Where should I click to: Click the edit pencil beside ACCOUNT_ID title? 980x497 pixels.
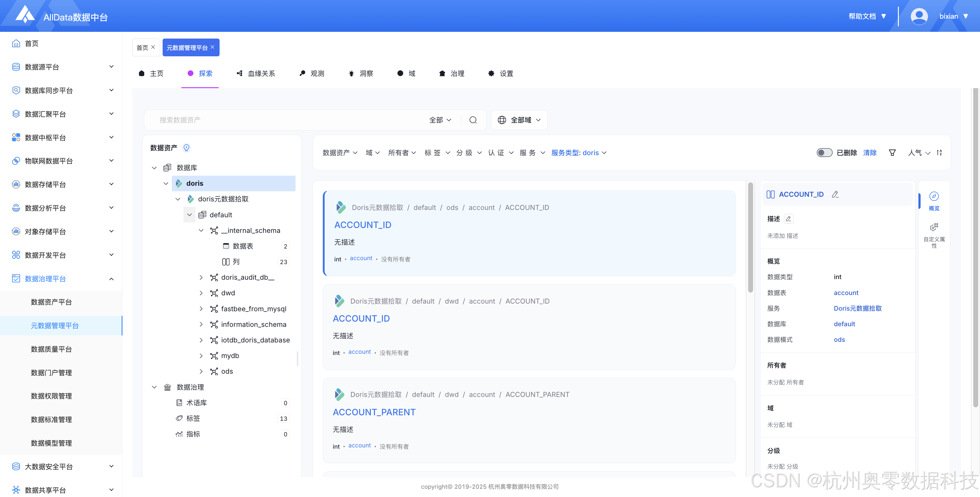pos(835,194)
